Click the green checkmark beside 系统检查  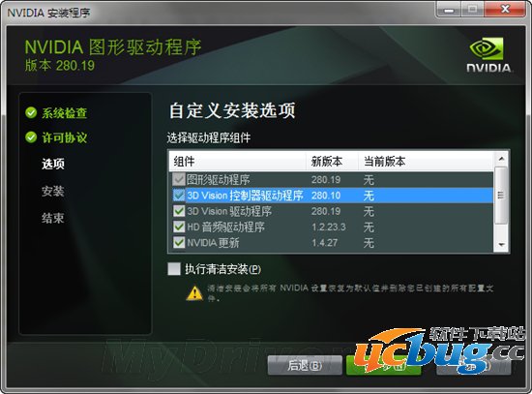tap(31, 112)
